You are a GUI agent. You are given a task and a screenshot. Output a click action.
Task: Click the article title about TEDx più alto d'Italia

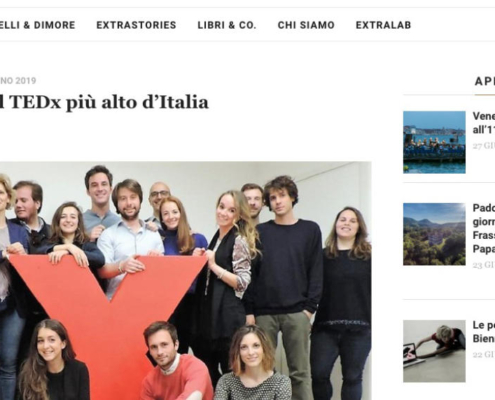point(104,102)
